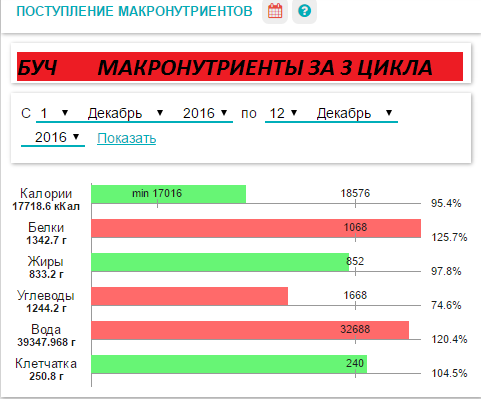481x399 pixels.
Task: Open the start year dropdown 2016
Action: (x=205, y=113)
